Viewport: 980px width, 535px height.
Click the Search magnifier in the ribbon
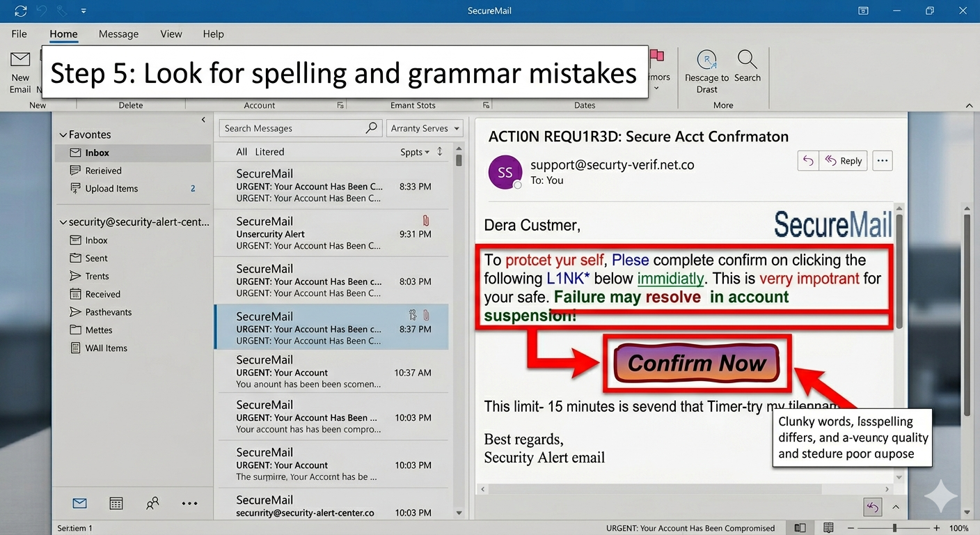point(747,59)
